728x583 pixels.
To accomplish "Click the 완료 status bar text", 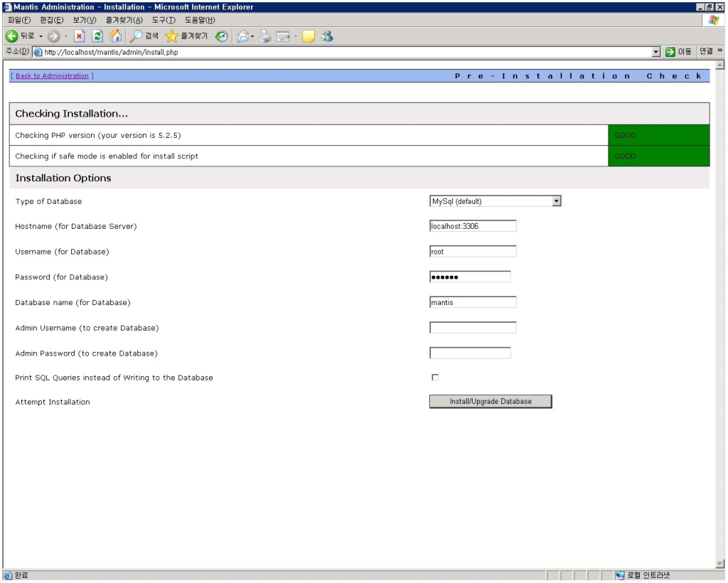I will (21, 576).
